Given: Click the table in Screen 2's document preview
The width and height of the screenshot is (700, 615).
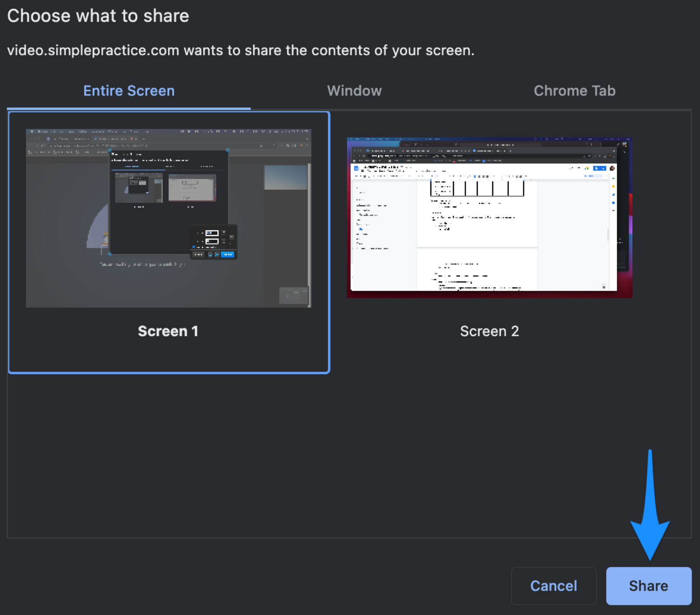Looking at the screenshot, I should [477, 189].
